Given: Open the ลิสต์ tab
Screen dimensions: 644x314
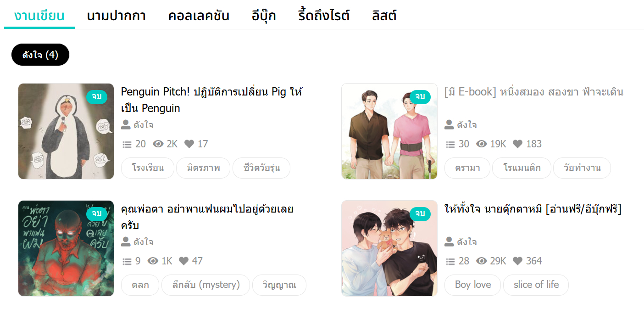Looking at the screenshot, I should coord(384,16).
